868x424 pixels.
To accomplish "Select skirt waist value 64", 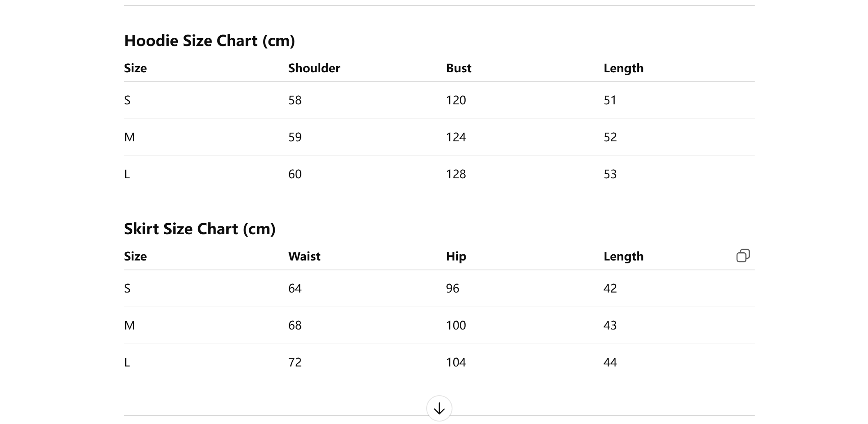I will (x=295, y=288).
